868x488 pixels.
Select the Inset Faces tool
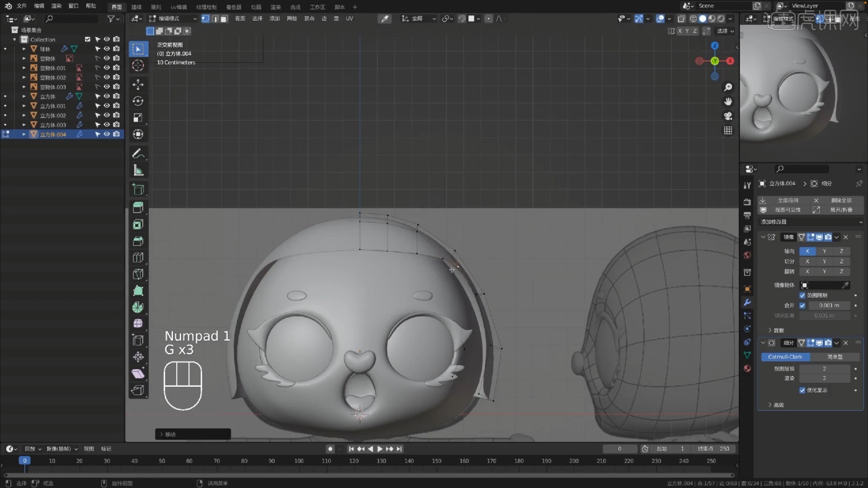[x=138, y=224]
